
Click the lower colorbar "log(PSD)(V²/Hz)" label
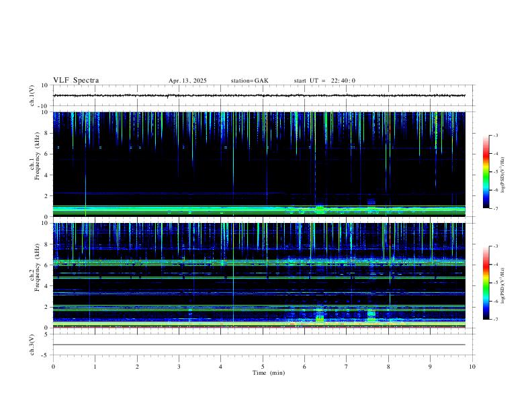[x=503, y=285]
